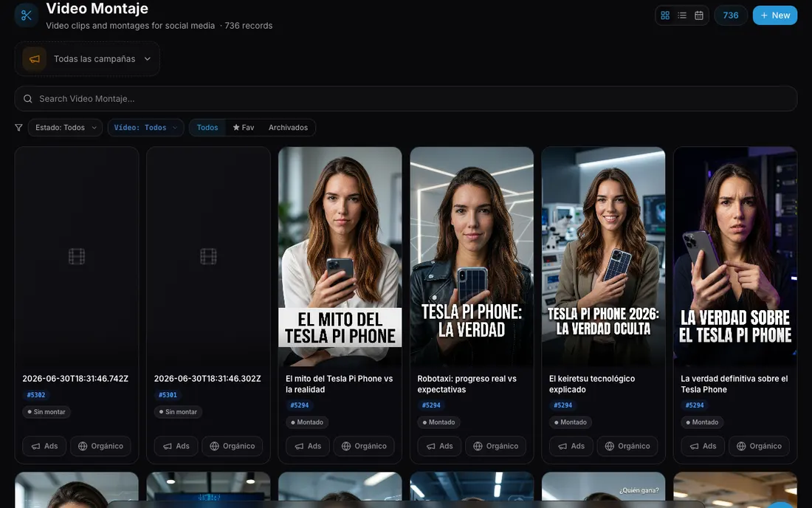Click title 2026-06-30T18:31:46.302Z

pyautogui.click(x=207, y=379)
